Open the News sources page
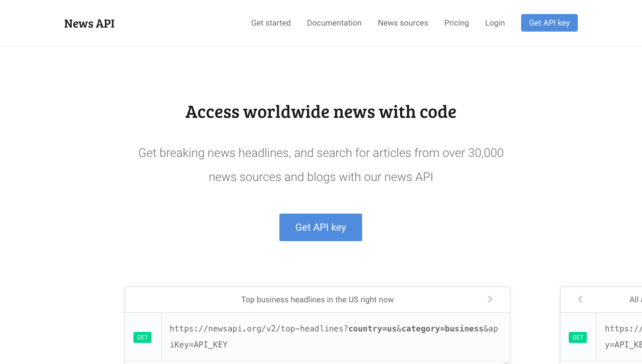642x364 pixels. (x=403, y=23)
